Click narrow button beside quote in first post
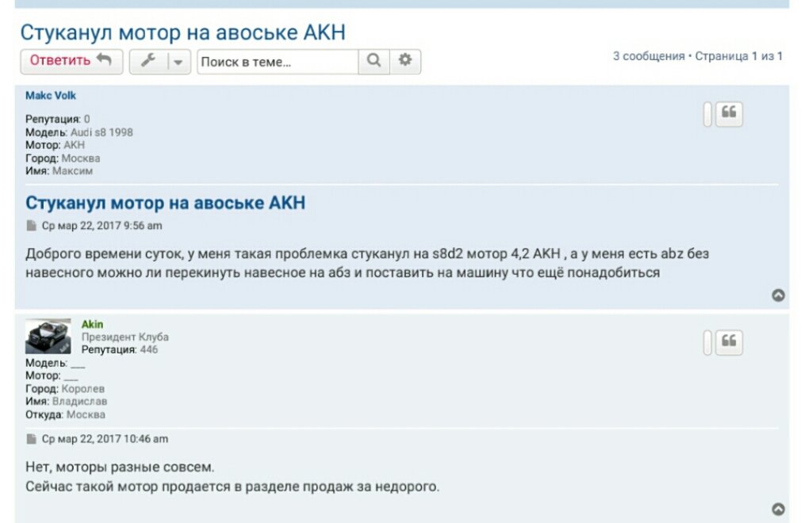Image resolution: width=812 pixels, height=523 pixels. pos(707,114)
